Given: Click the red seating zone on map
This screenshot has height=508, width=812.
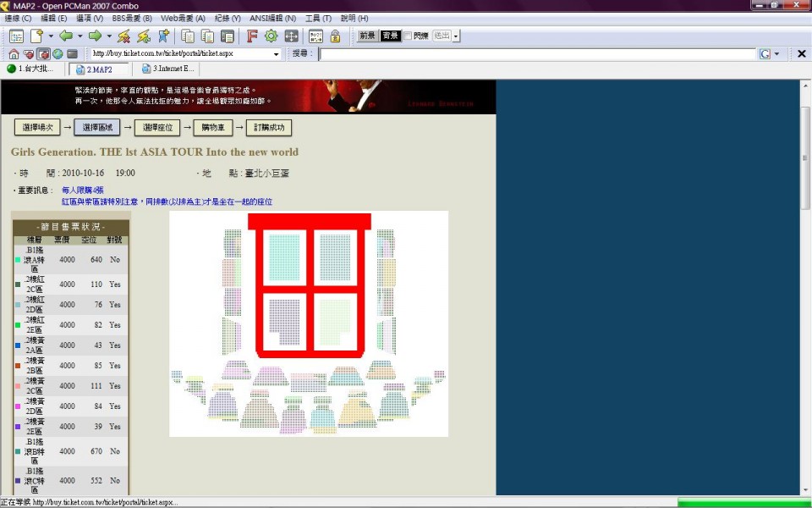Looking at the screenshot, I should 309,222.
